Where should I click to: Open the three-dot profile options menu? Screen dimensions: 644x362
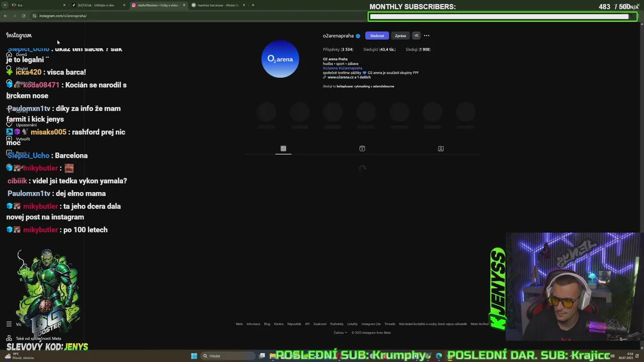[x=427, y=36]
